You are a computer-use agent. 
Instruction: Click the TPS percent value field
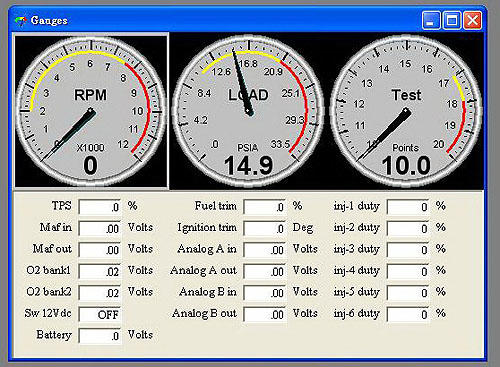click(100, 207)
